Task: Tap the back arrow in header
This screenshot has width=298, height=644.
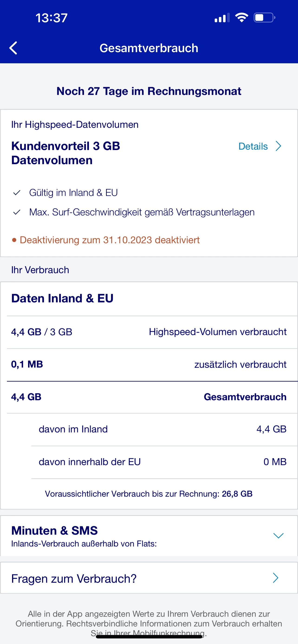Action: (x=13, y=48)
